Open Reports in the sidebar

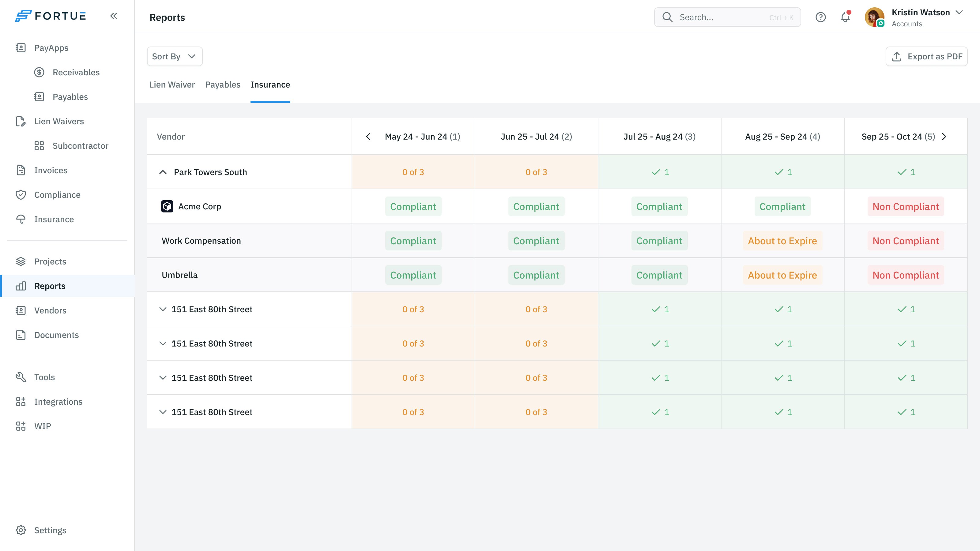coord(67,286)
